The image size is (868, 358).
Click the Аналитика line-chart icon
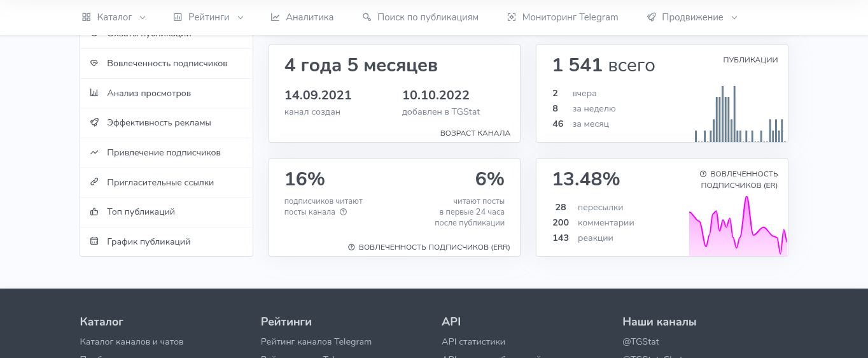275,17
